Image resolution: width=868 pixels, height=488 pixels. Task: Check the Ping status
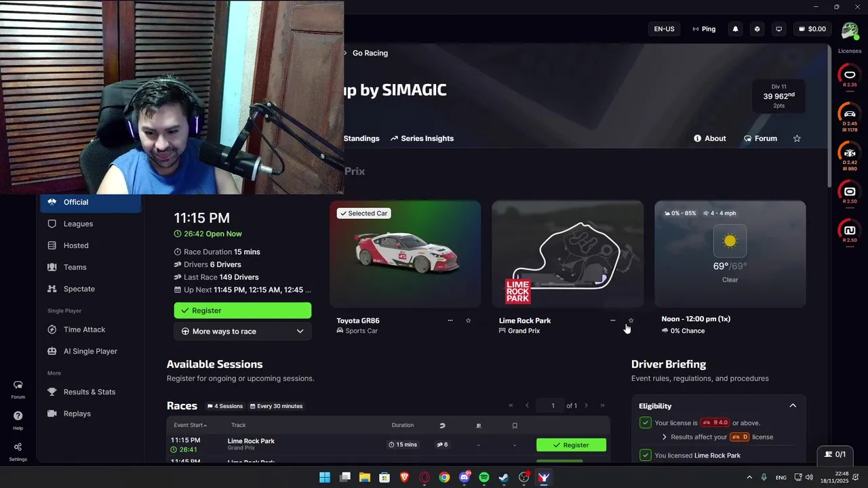[x=704, y=29]
